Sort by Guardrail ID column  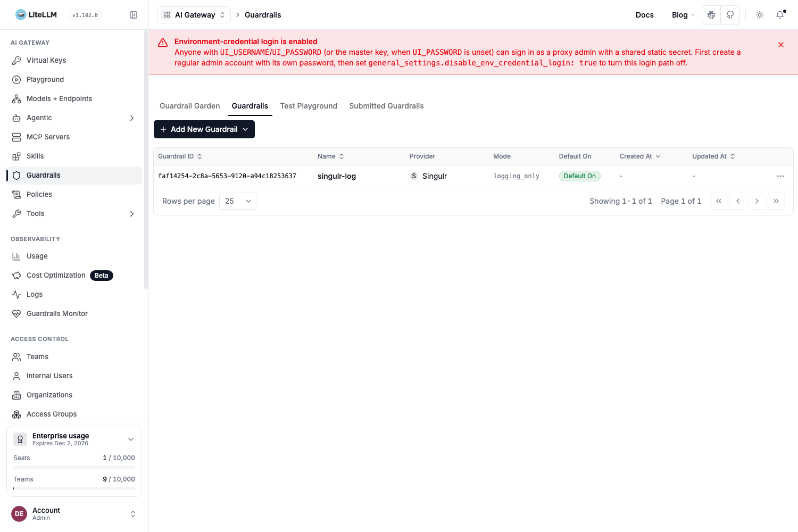click(180, 156)
